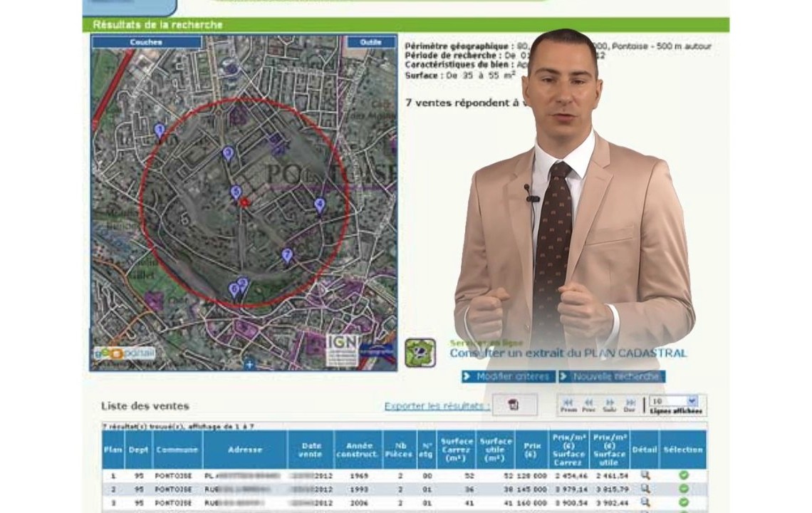Select map marker number 7

tap(287, 256)
